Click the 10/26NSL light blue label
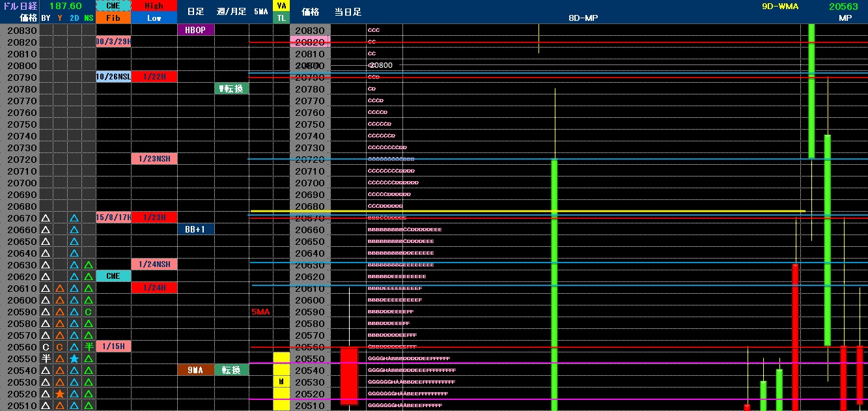This screenshot has height=411, width=868. (x=113, y=77)
